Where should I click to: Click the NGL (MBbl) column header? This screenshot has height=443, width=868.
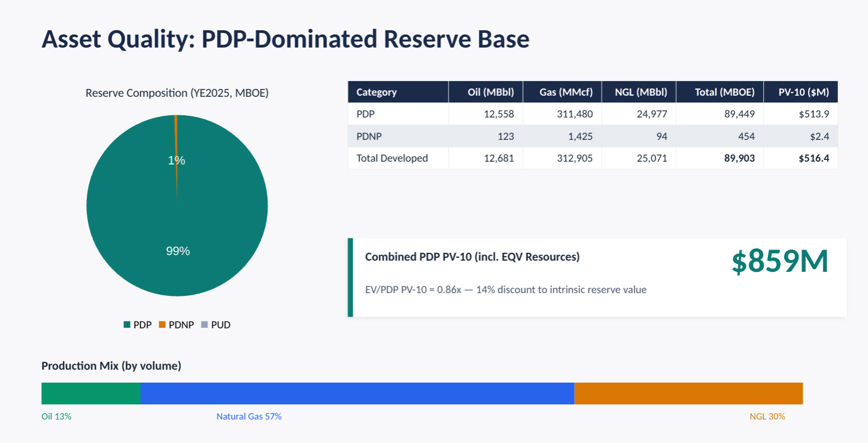click(641, 92)
